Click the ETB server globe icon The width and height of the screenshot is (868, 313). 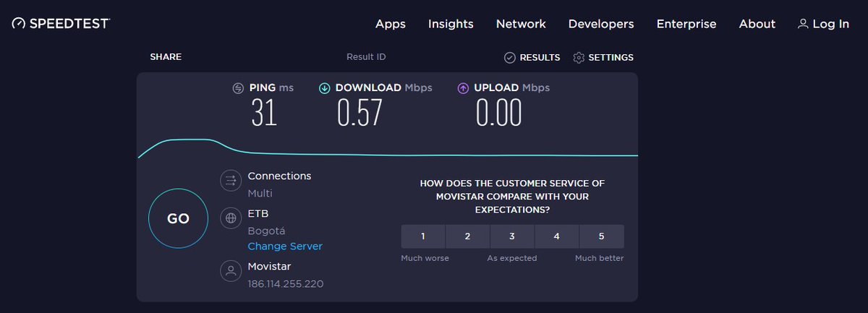tap(231, 217)
